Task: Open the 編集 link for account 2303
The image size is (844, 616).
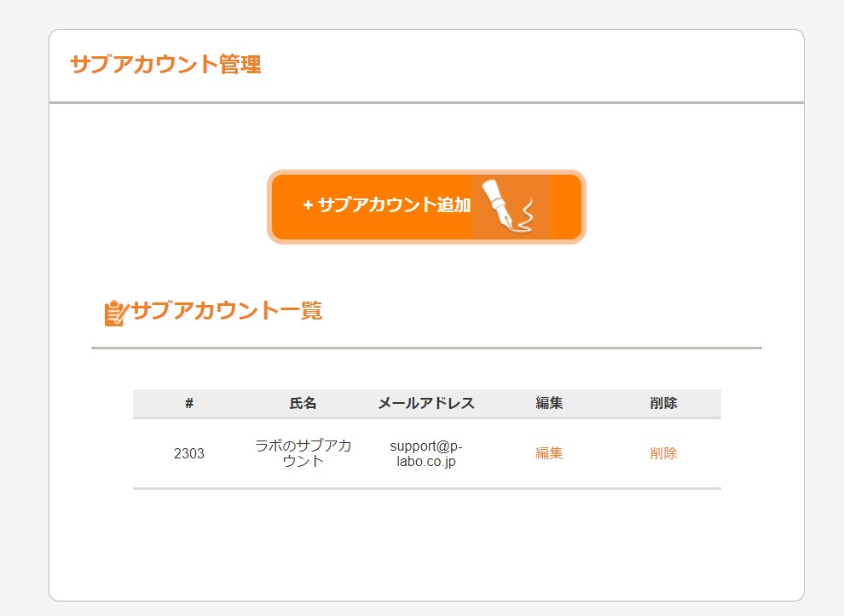Action: (x=549, y=453)
